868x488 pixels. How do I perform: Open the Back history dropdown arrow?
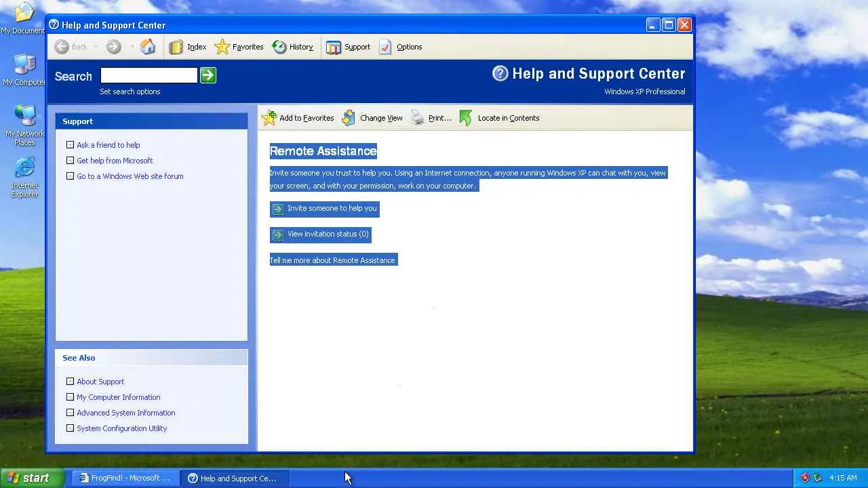tap(96, 47)
